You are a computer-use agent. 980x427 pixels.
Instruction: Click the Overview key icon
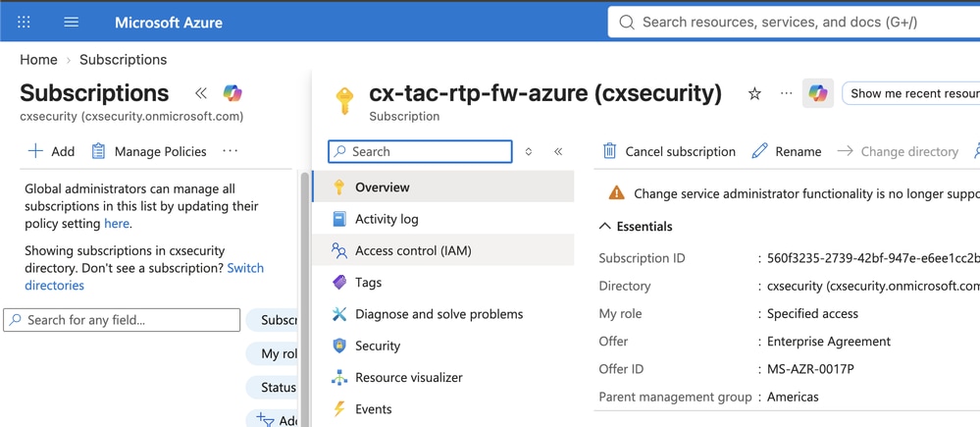tap(338, 187)
